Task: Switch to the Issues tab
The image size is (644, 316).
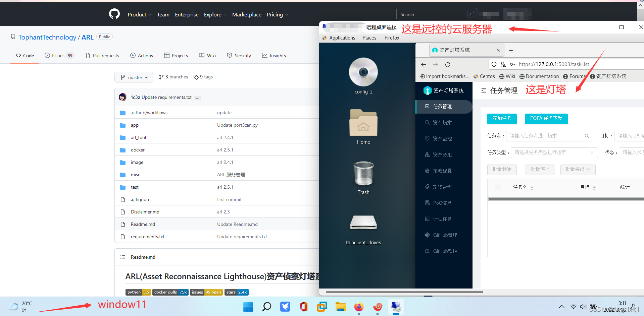Action: [x=59, y=56]
